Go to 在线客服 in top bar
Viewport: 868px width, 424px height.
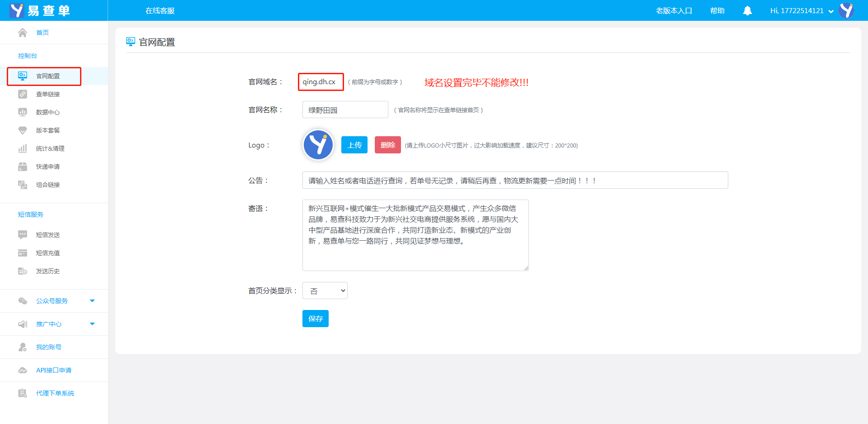point(160,11)
